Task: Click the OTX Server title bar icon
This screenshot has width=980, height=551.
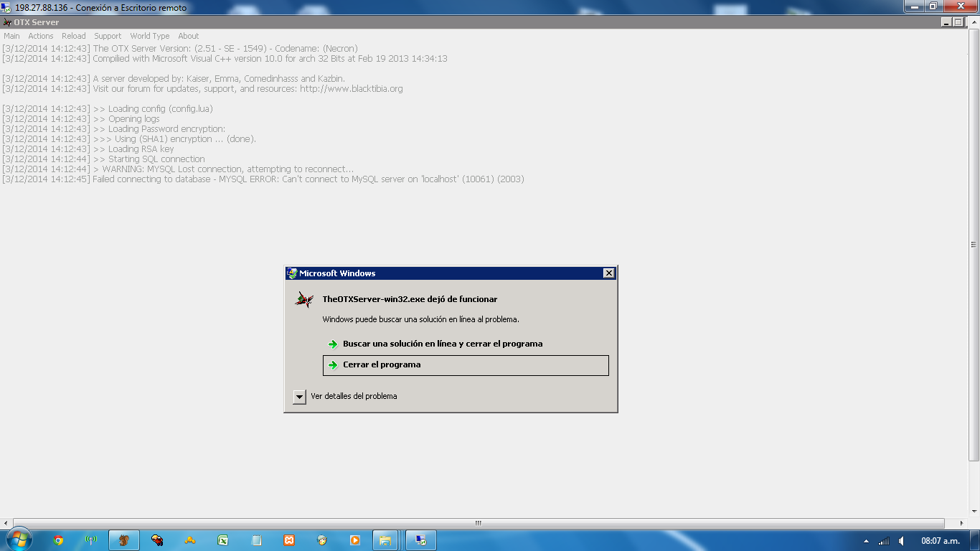Action: [x=7, y=22]
